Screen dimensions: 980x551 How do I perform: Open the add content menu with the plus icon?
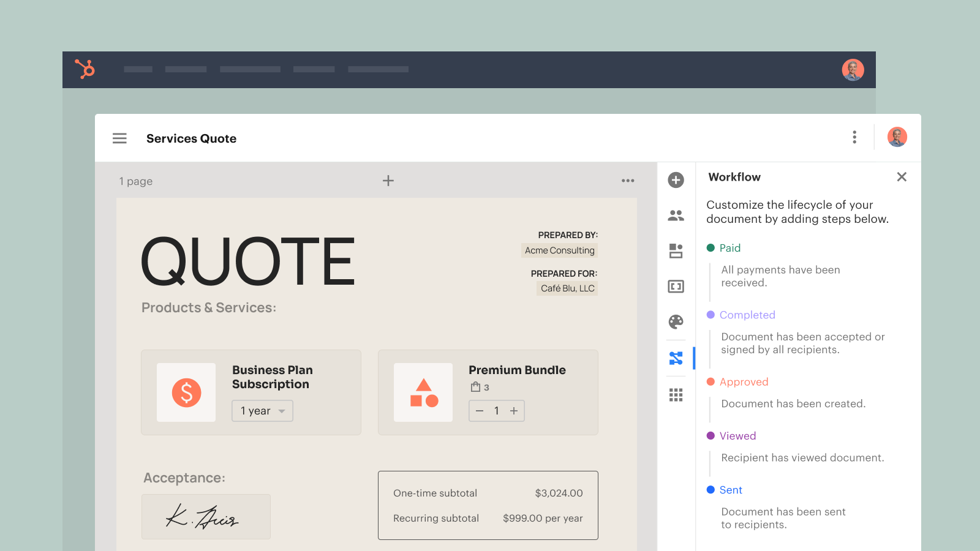(x=676, y=180)
